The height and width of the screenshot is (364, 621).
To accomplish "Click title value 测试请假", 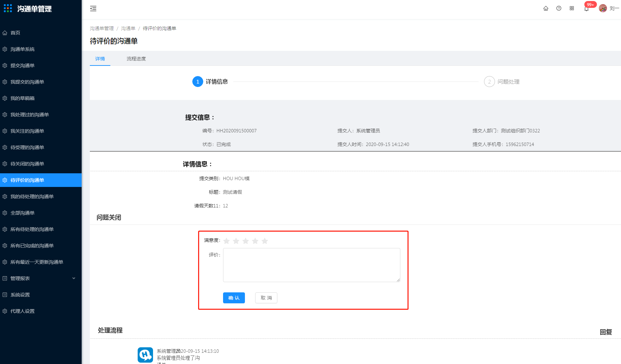I will [232, 192].
